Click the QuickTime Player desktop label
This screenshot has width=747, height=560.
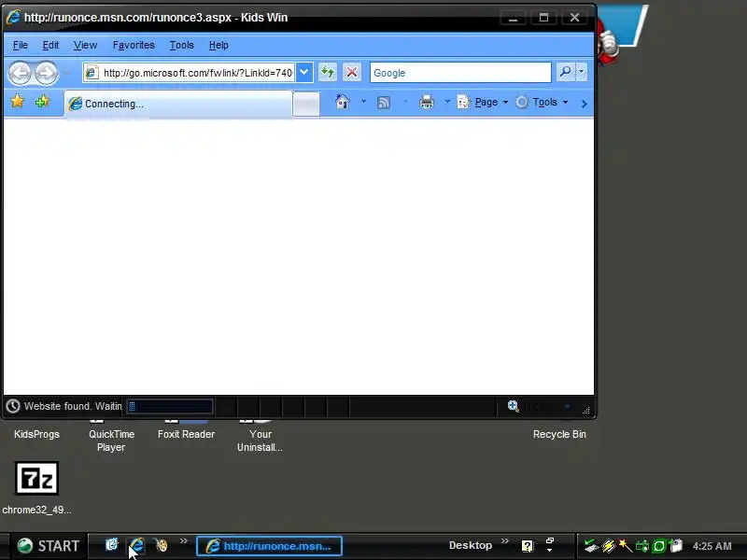click(x=111, y=441)
